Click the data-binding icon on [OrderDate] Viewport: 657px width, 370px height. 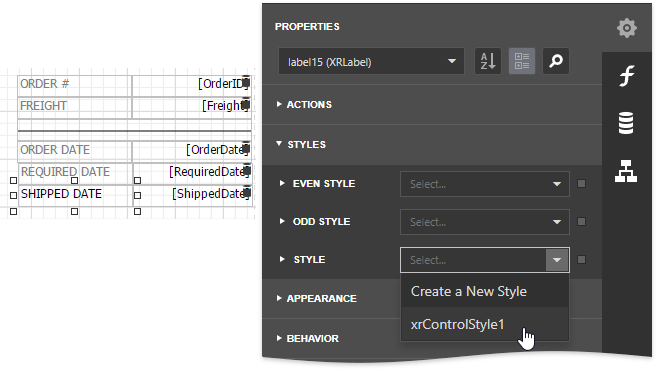pyautogui.click(x=246, y=148)
